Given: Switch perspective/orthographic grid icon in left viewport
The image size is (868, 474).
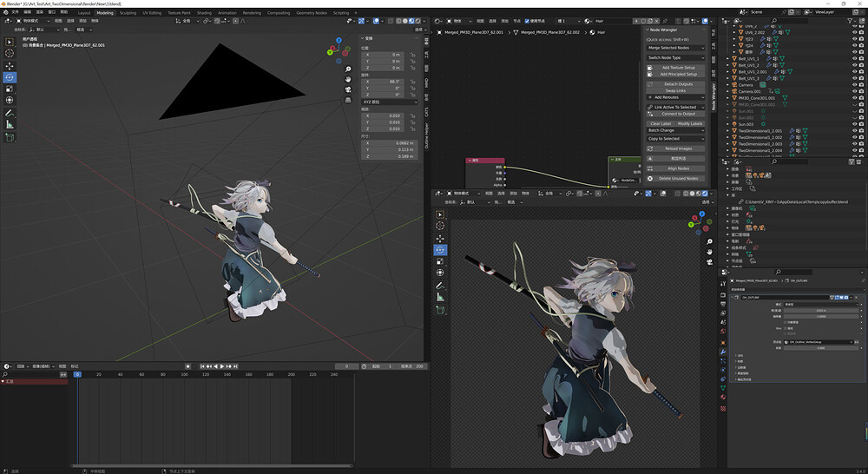Looking at the screenshot, I should [348, 100].
